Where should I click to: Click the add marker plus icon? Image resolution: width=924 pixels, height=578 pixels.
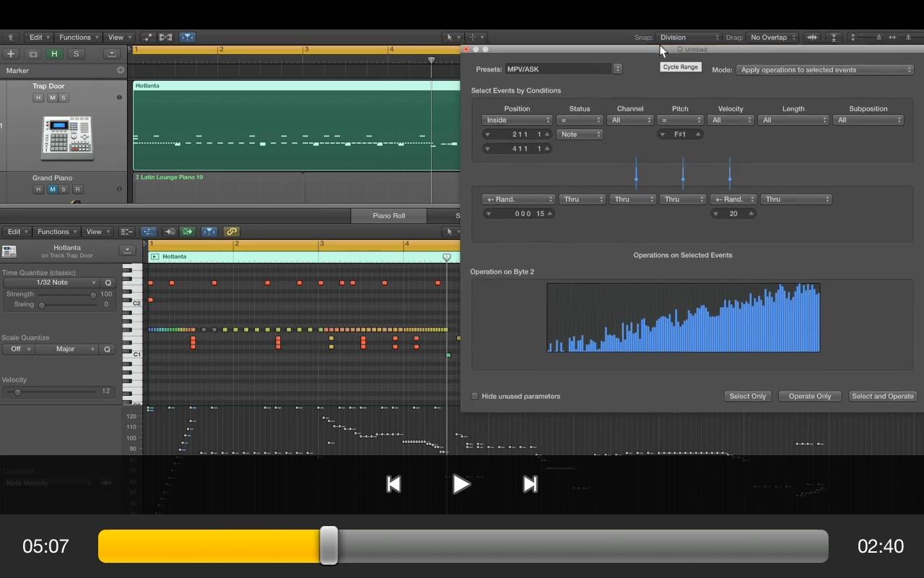tap(121, 71)
